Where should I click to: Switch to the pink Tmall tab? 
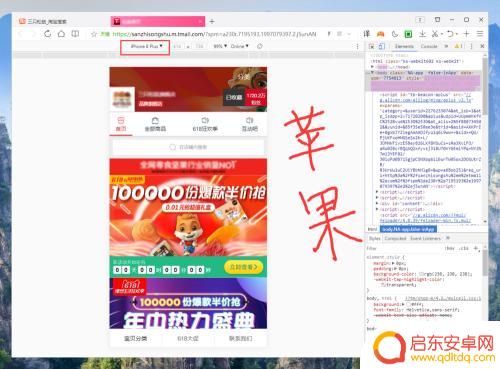158,22
